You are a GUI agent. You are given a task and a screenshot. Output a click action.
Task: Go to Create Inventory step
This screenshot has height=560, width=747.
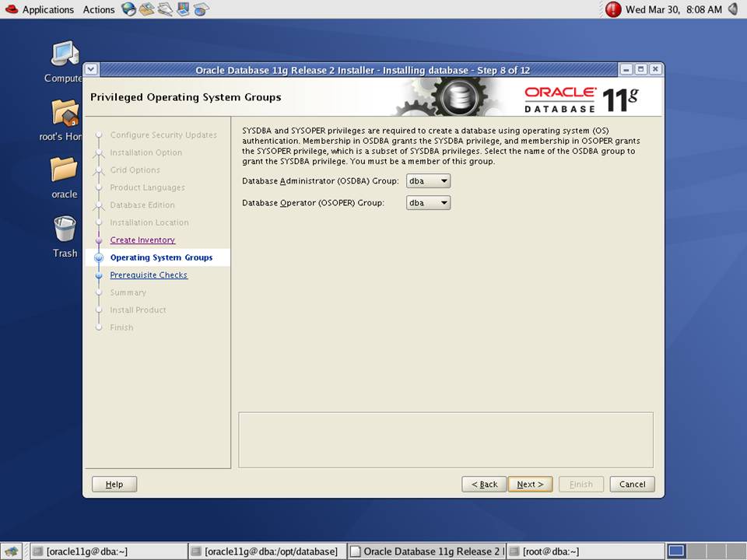click(x=142, y=240)
